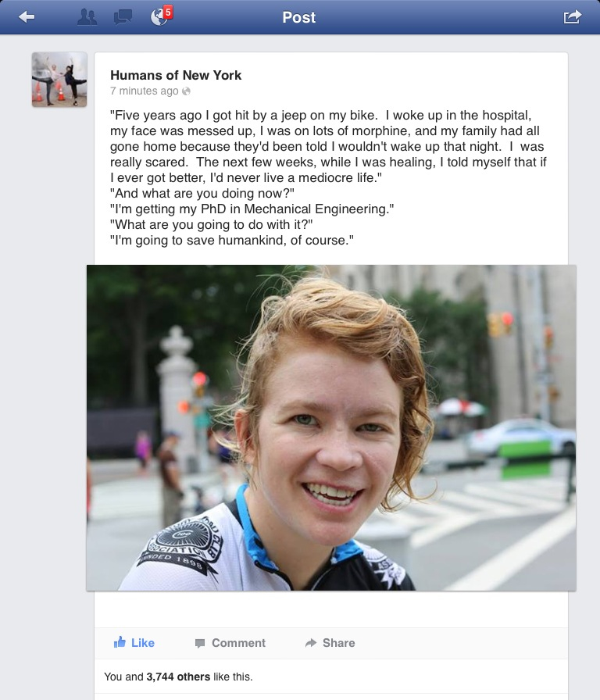Click the Comment button label
The image size is (600, 700).
pyautogui.click(x=238, y=643)
